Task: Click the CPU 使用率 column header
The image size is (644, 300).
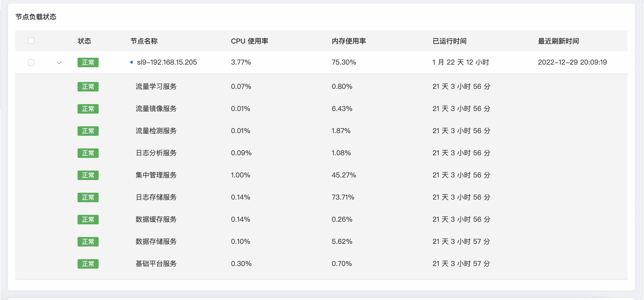Action: pyautogui.click(x=249, y=41)
